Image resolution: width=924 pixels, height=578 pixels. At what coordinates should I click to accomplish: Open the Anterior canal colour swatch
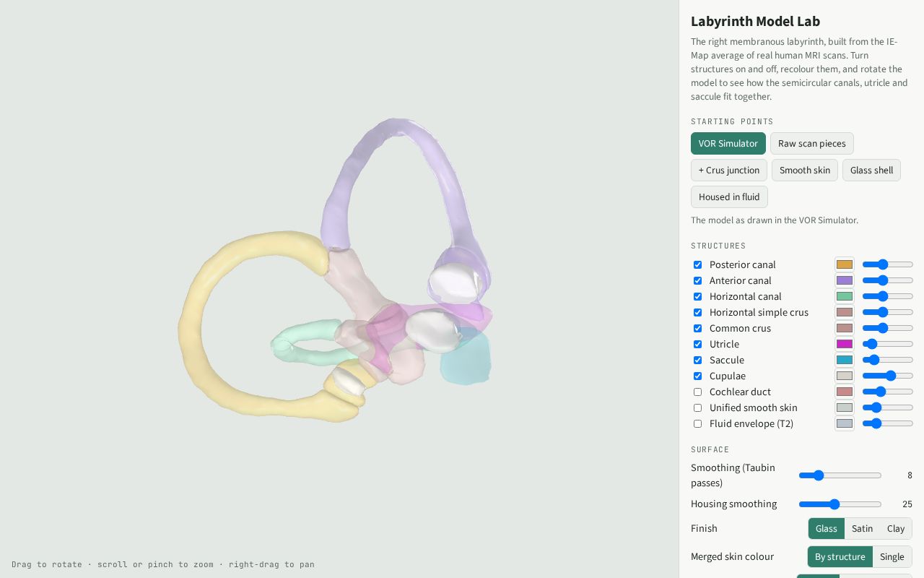(845, 280)
